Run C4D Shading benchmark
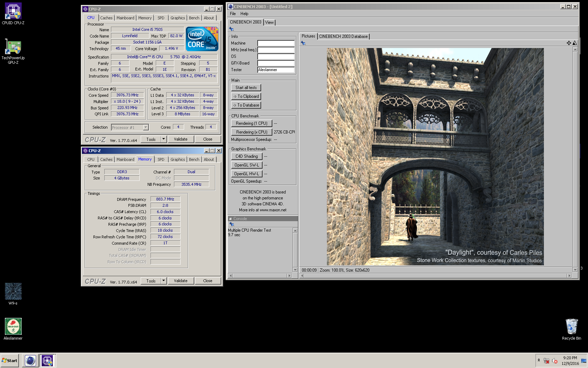The image size is (588, 368). click(x=247, y=156)
